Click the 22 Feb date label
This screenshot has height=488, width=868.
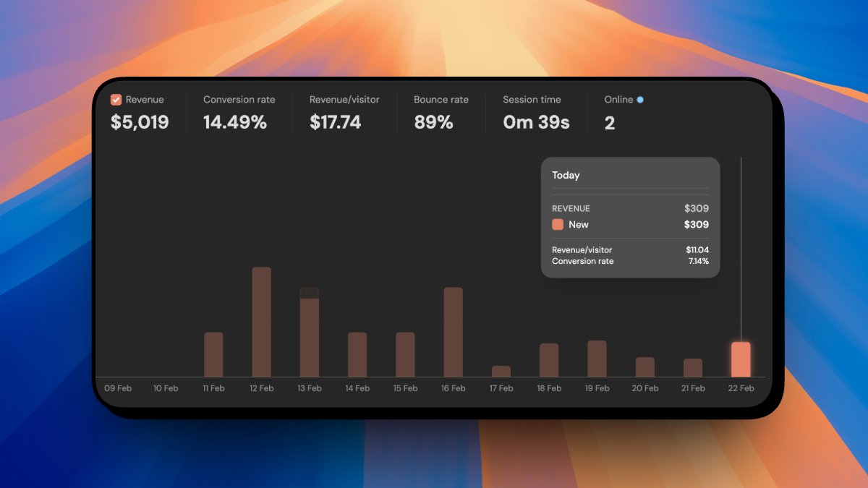740,388
